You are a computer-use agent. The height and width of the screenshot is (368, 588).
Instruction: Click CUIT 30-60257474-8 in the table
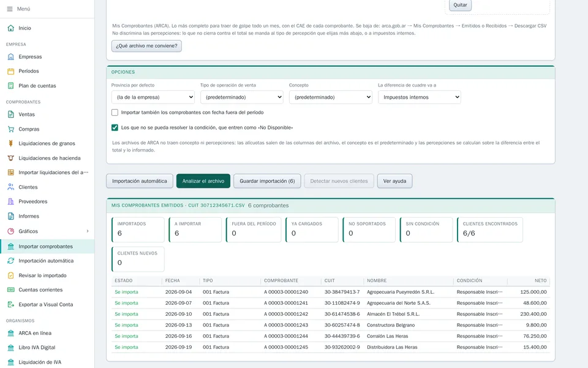tap(342, 325)
